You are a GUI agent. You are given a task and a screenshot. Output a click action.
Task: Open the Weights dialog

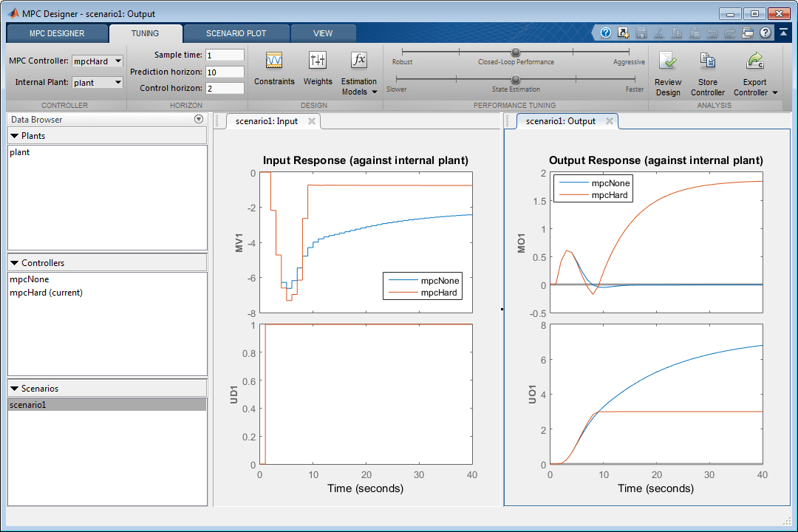point(318,69)
